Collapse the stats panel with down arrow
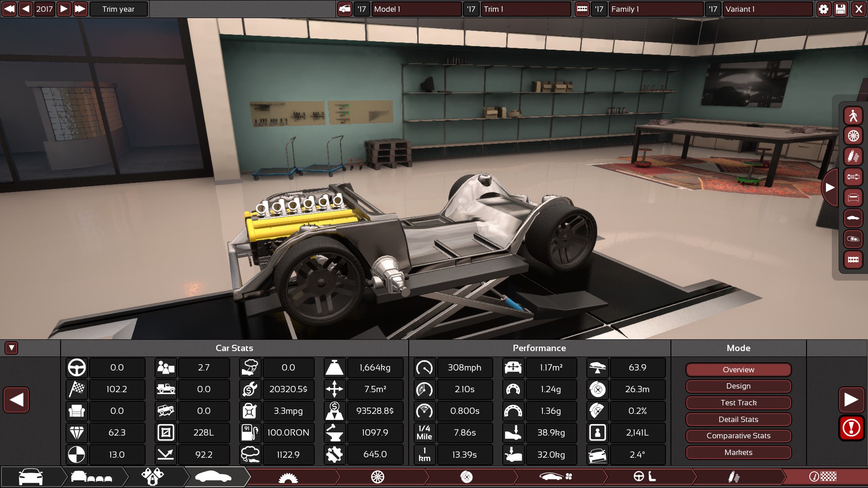 [11, 348]
